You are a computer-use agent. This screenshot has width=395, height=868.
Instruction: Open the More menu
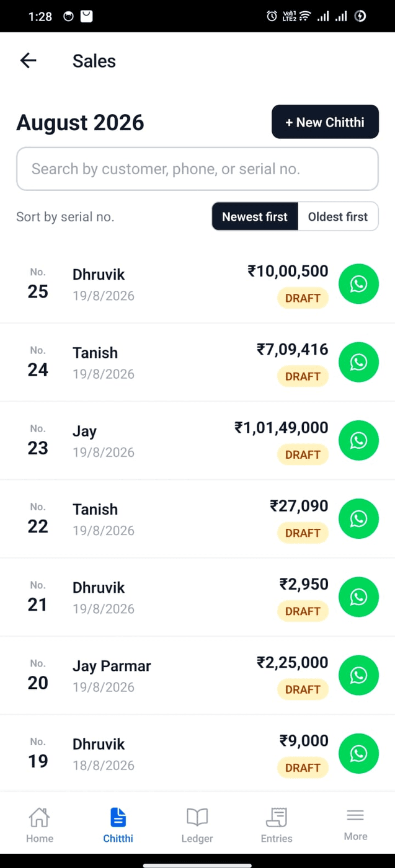point(355,825)
